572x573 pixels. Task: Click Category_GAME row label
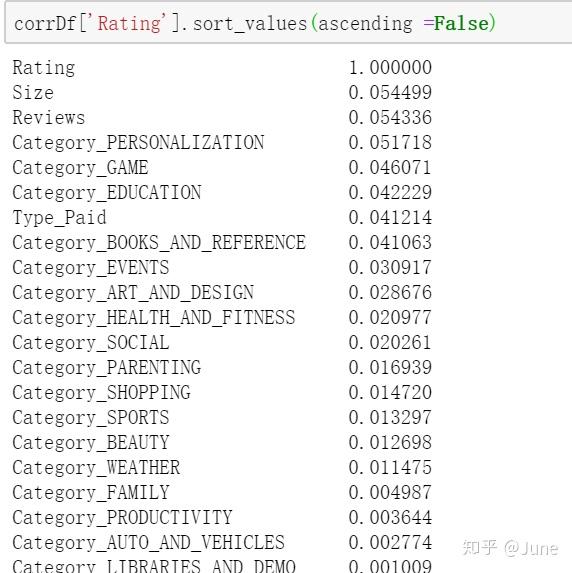(80, 168)
